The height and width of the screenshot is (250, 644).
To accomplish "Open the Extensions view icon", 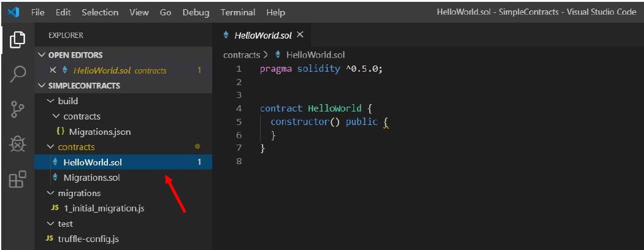I will point(18,178).
